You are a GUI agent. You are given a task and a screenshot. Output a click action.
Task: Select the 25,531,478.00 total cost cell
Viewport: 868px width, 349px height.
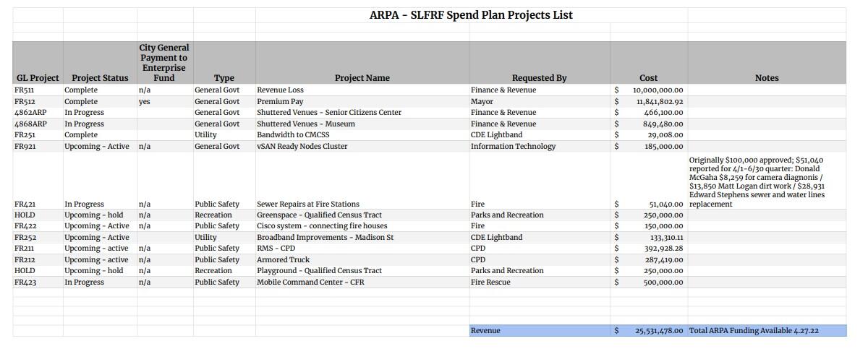click(x=658, y=331)
